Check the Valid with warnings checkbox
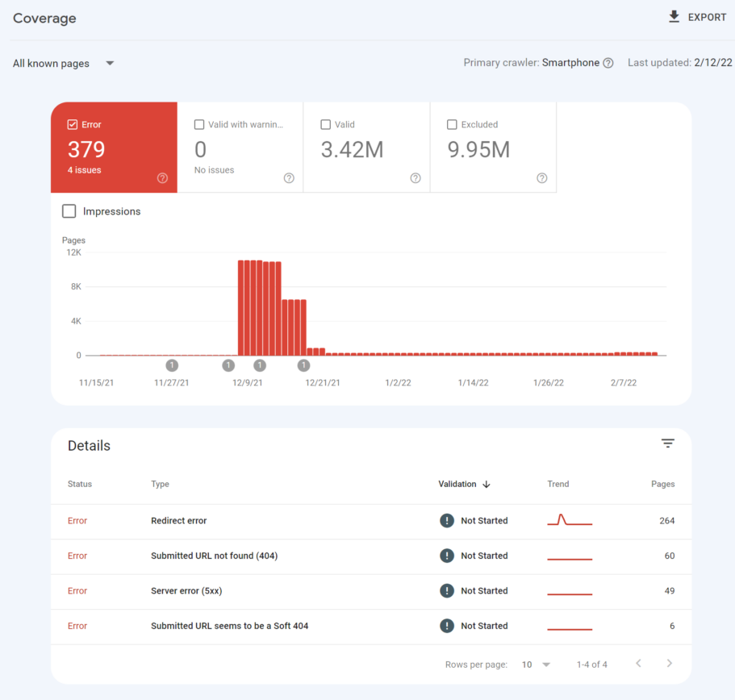735x700 pixels. [x=198, y=123]
